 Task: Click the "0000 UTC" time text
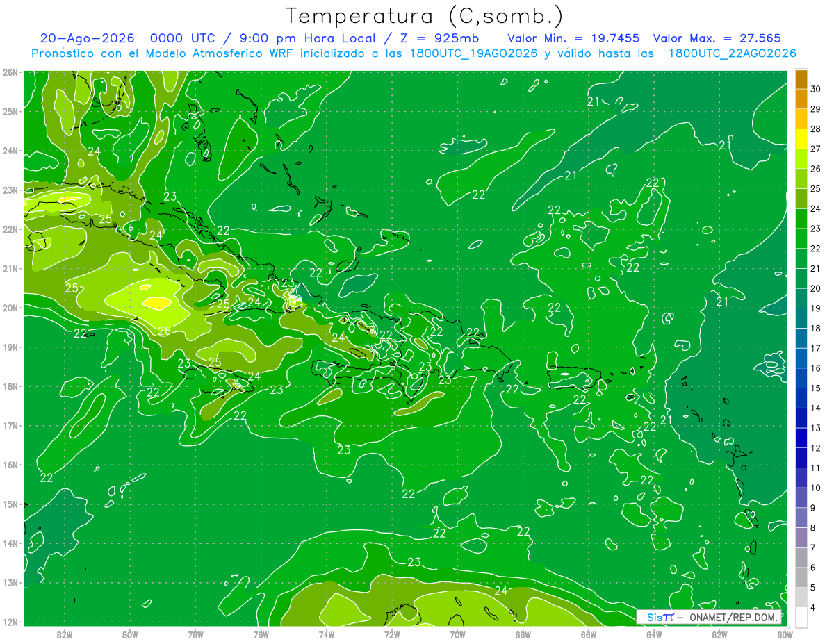tap(183, 38)
